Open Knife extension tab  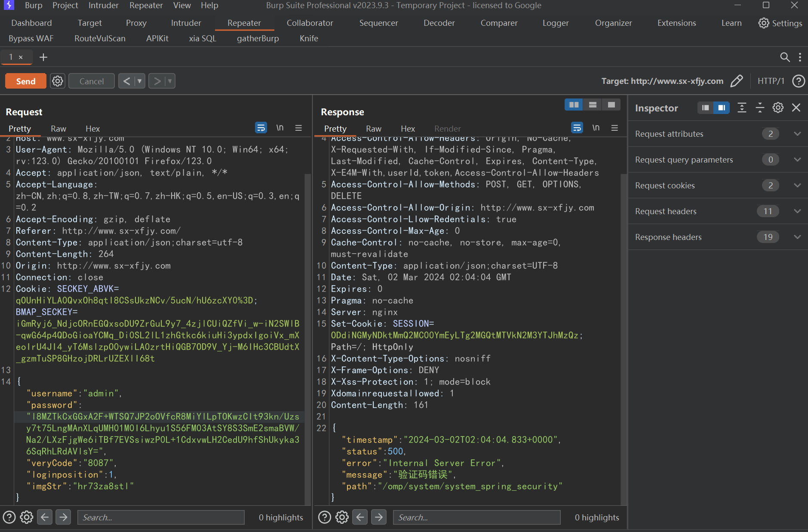(x=309, y=39)
